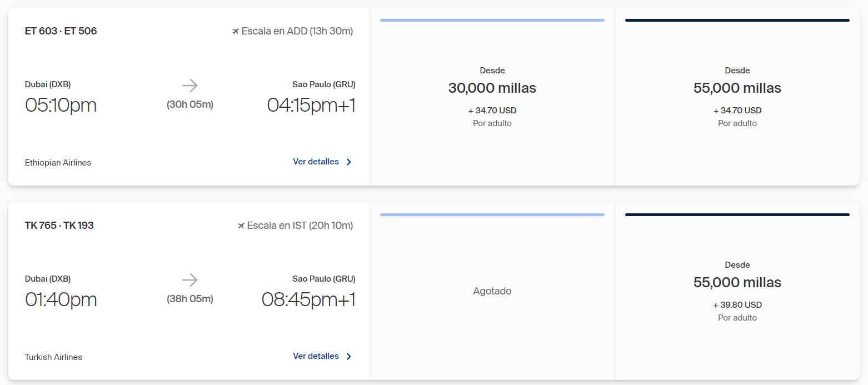Click the route arrow on the Turkish Airlines flight
Viewport: 868px width, 385px height.
tap(190, 279)
